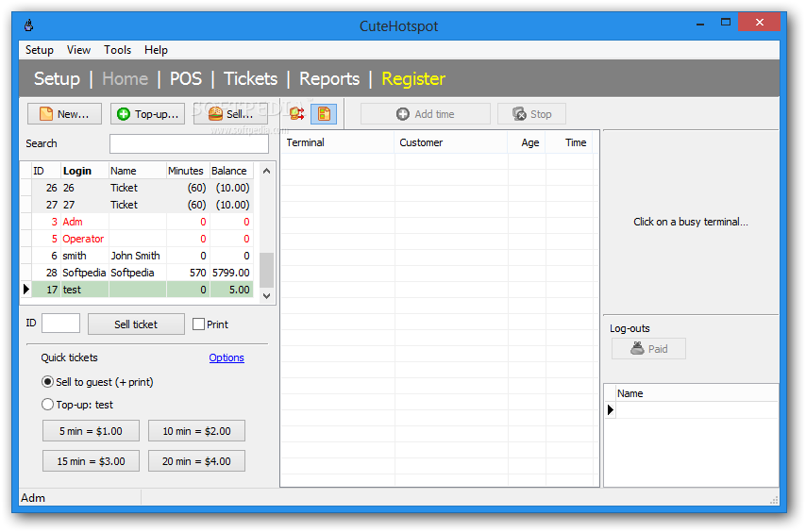Enable the Print checkbox
The height and width of the screenshot is (532, 806).
[198, 324]
